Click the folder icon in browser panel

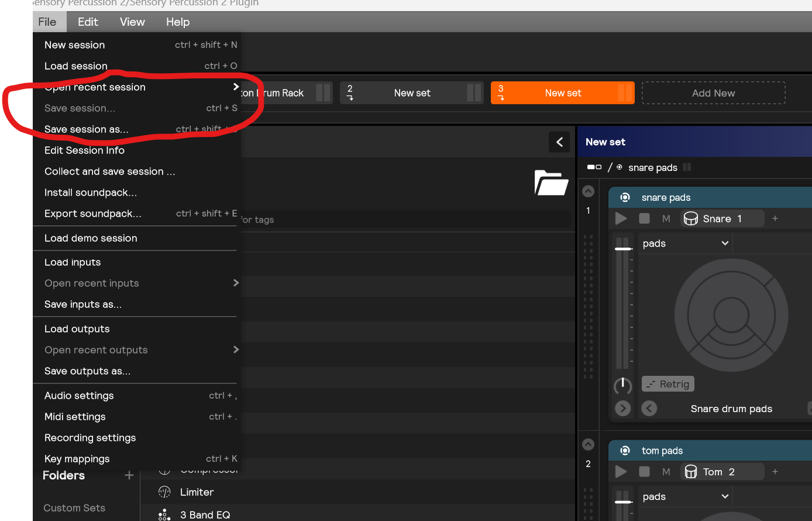point(551,183)
